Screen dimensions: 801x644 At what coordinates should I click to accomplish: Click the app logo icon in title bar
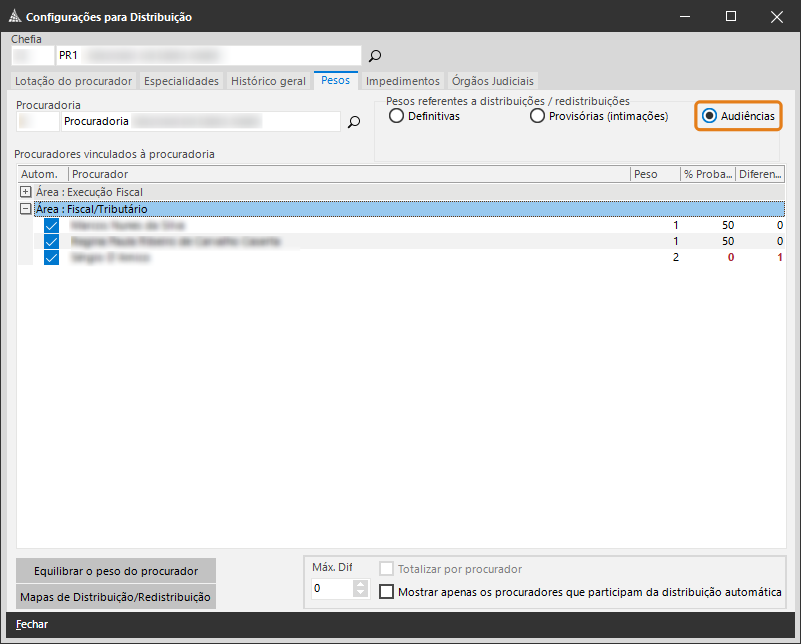point(14,17)
